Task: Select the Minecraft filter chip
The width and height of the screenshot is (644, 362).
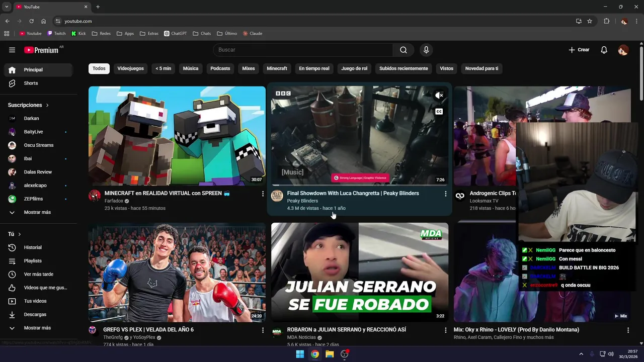Action: (x=277, y=68)
